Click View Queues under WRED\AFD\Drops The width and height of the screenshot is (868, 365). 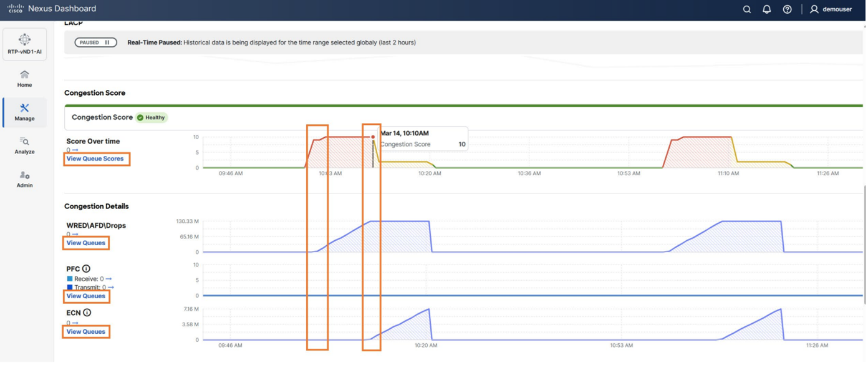point(86,243)
